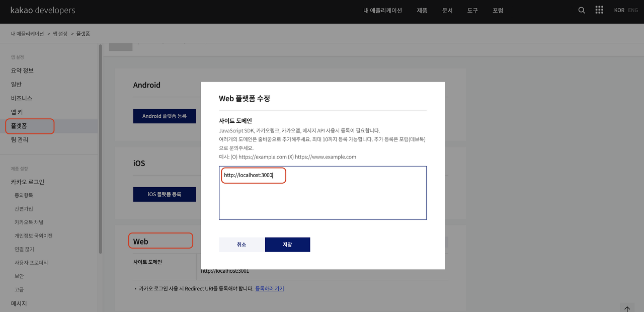The width and height of the screenshot is (644, 312).
Task: Click Android 플랫폼 등록 button
Action: tap(165, 116)
